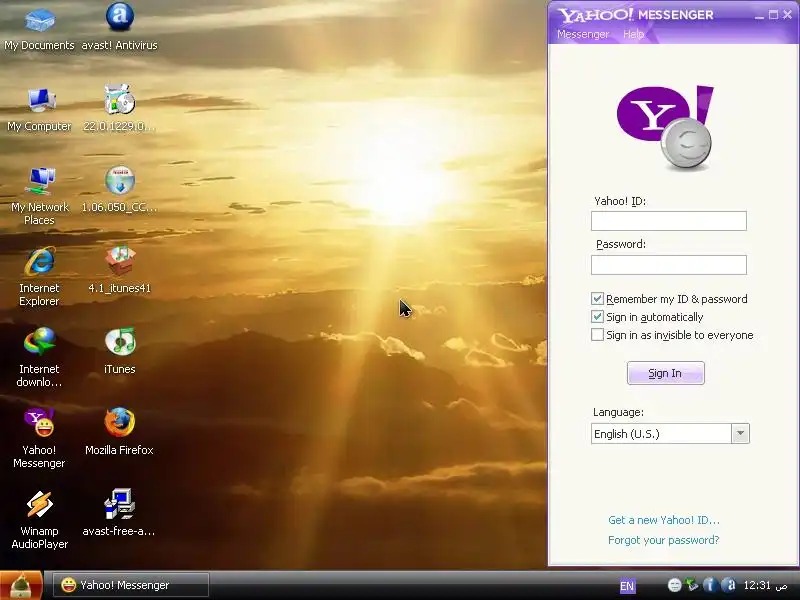Click the avast tray icon

pyautogui.click(x=730, y=585)
